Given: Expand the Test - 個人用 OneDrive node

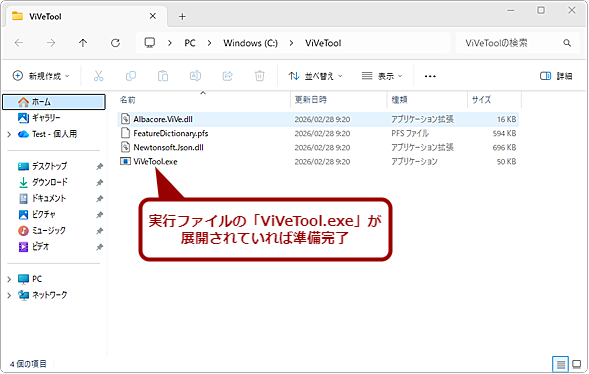Looking at the screenshot, I should click(x=9, y=134).
